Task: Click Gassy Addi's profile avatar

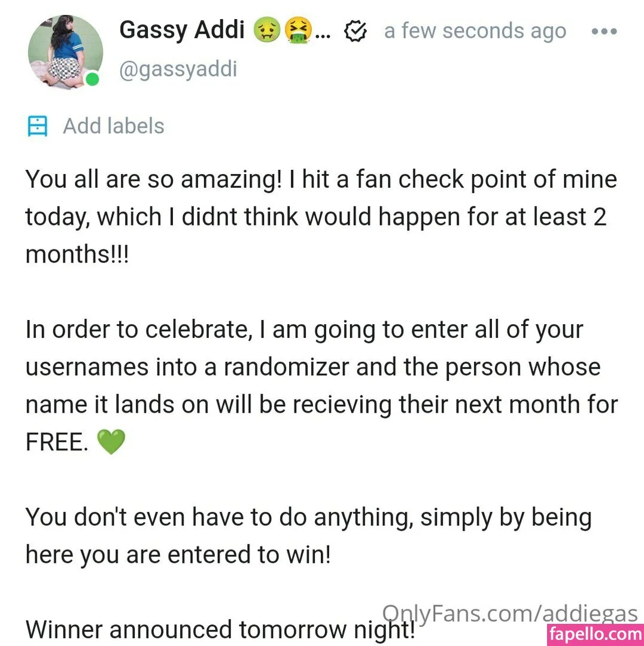Action: coord(65,52)
